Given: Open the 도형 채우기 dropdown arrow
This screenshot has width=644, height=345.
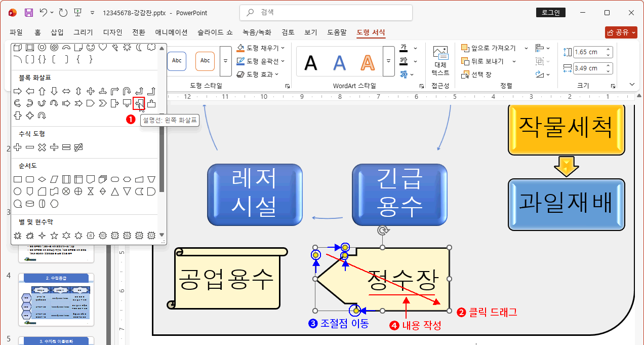Looking at the screenshot, I should [x=281, y=47].
